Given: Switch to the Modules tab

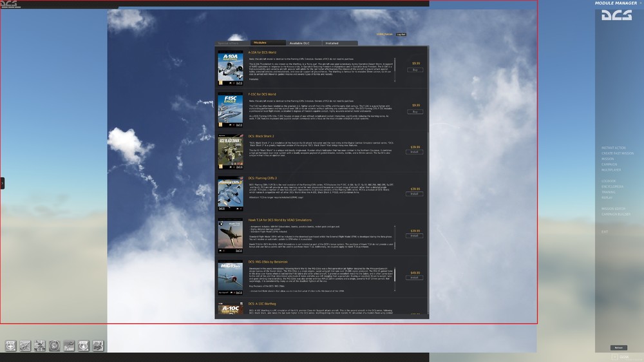Looking at the screenshot, I should coord(268,43).
